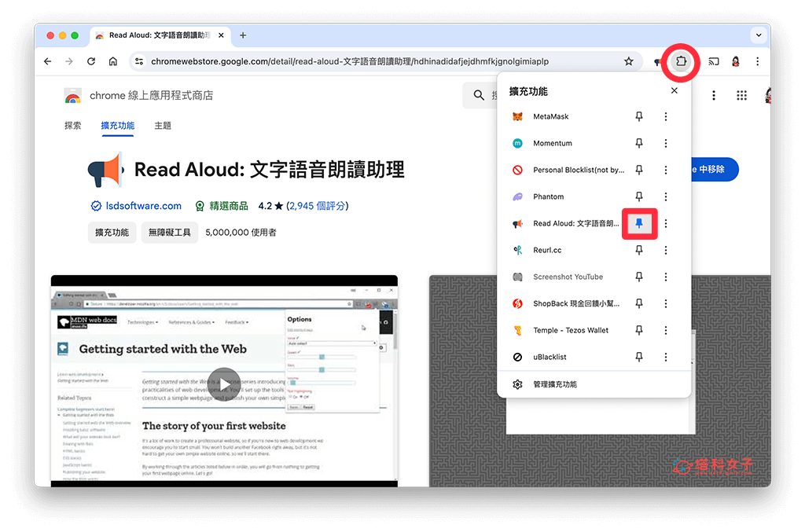805x532 pixels.
Task: Open more options for ShopBack
Action: [666, 303]
